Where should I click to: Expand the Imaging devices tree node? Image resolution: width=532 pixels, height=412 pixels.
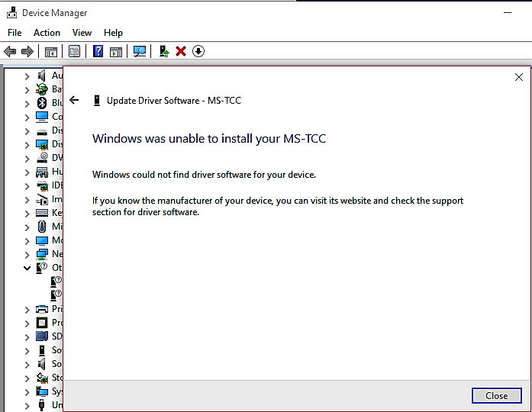point(27,200)
